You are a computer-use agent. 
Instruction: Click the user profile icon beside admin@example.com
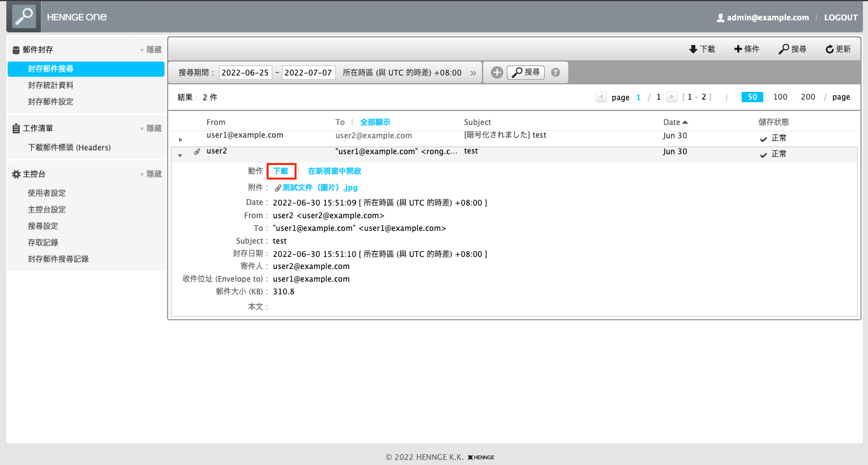(720, 18)
